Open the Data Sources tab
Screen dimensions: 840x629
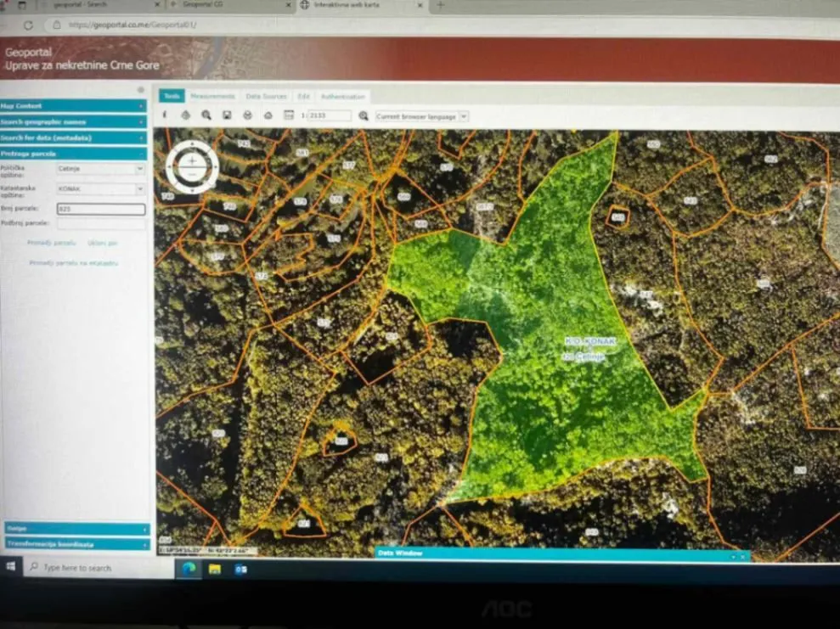(267, 96)
